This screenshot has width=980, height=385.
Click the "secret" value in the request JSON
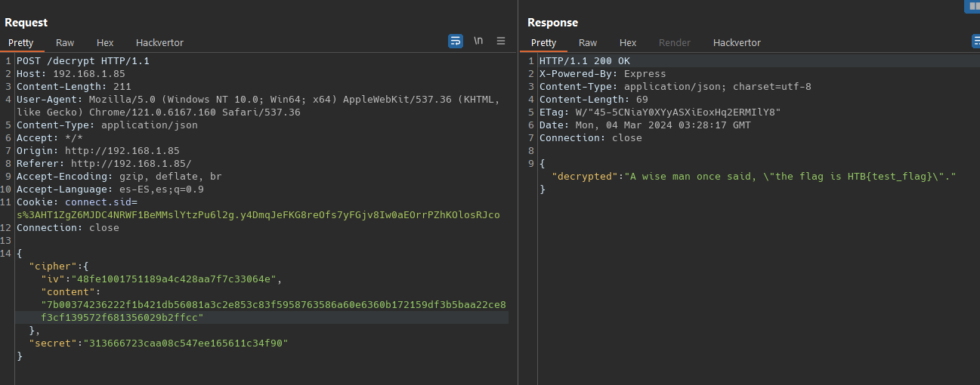pos(185,343)
